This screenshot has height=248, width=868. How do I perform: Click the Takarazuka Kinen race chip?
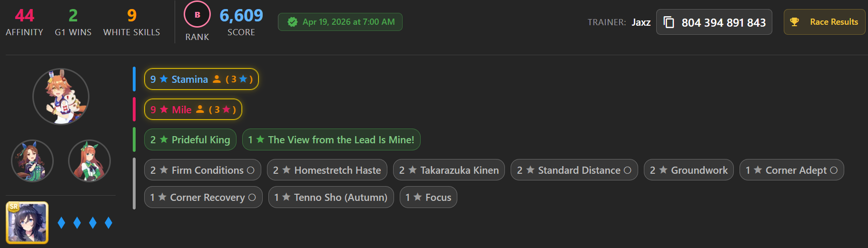tap(449, 170)
